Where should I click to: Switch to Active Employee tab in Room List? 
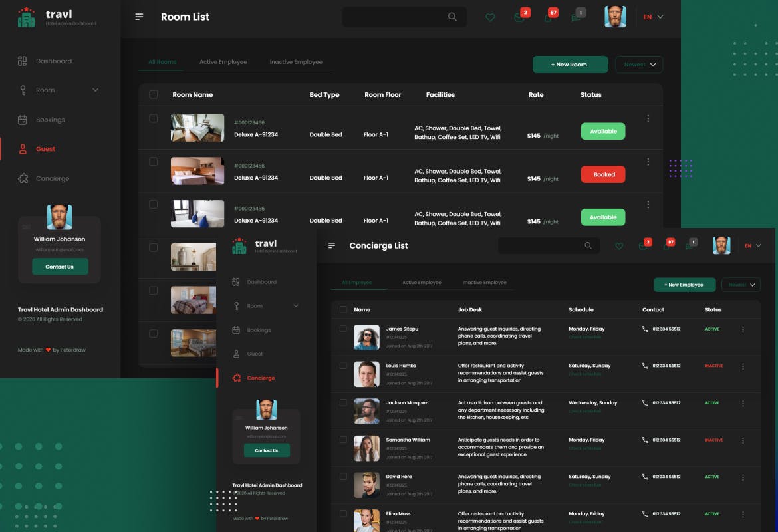click(x=223, y=62)
